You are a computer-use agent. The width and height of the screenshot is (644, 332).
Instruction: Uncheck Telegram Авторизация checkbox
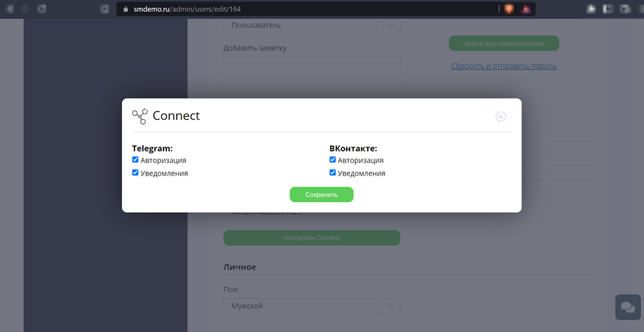[x=135, y=160]
